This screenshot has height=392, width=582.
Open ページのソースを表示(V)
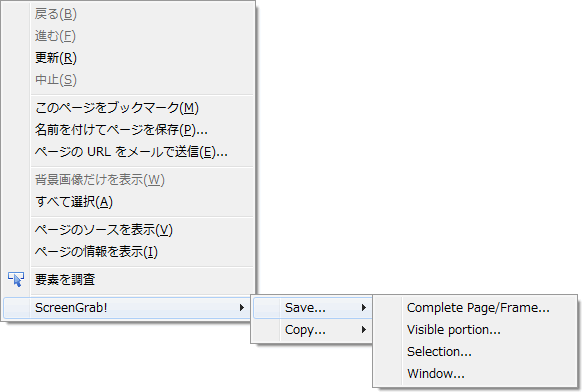click(128, 230)
